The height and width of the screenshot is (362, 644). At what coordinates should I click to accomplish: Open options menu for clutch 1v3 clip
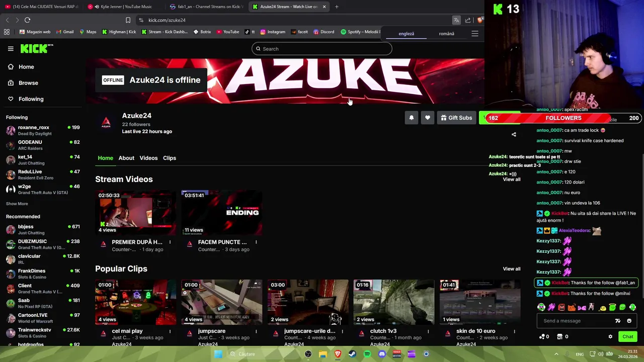428,331
